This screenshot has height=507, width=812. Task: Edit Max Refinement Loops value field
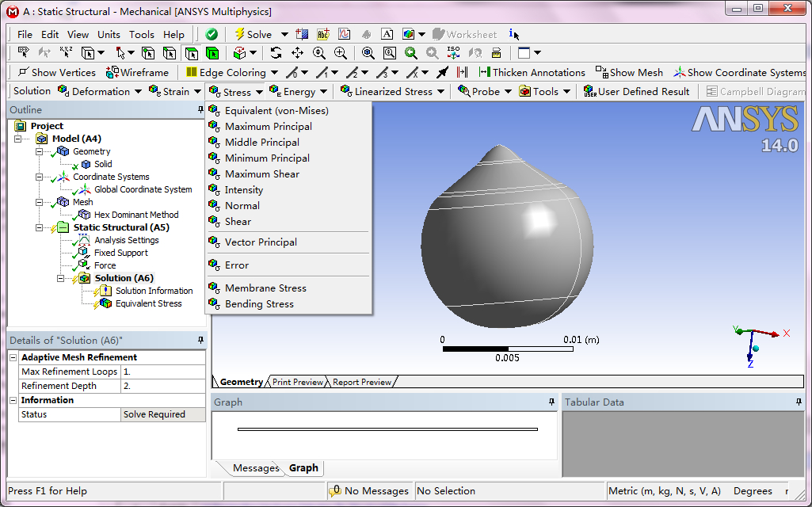(x=162, y=372)
